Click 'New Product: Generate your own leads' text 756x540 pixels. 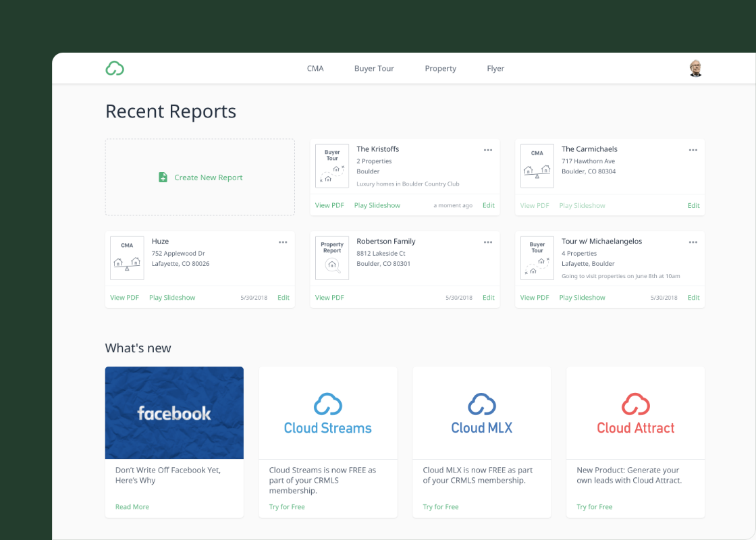(x=629, y=475)
